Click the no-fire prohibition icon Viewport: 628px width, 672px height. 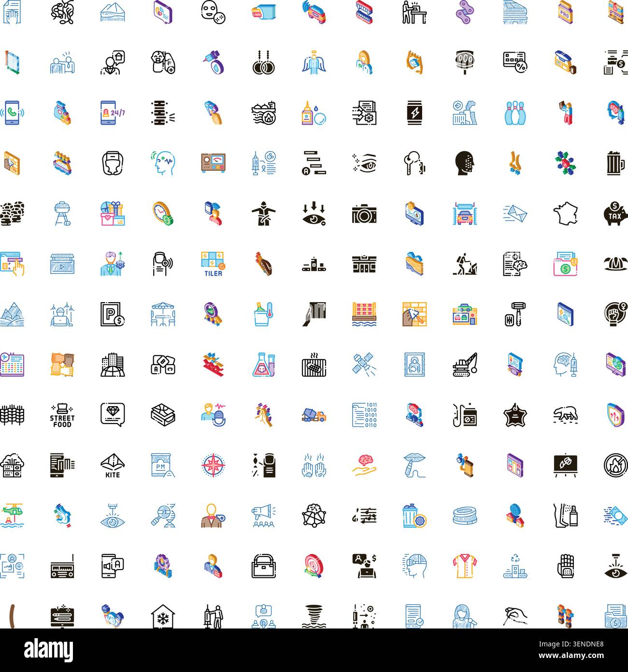(615, 465)
